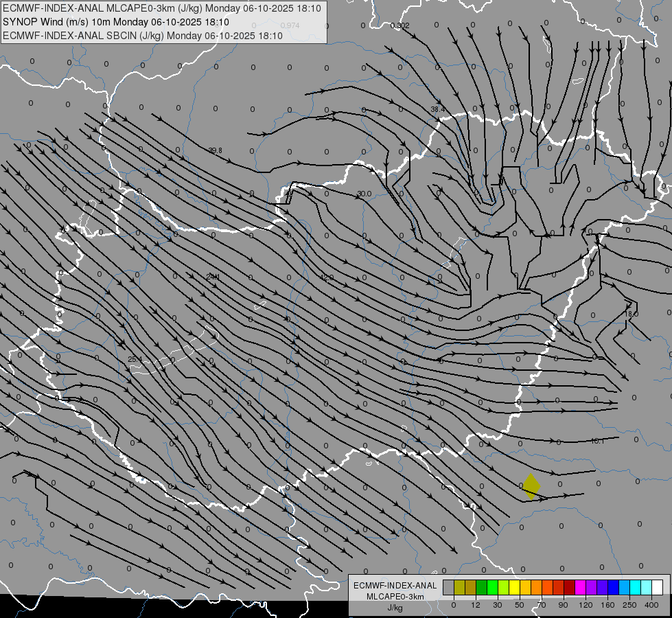
Task: Click the 25.4 value label
Action: (x=135, y=359)
